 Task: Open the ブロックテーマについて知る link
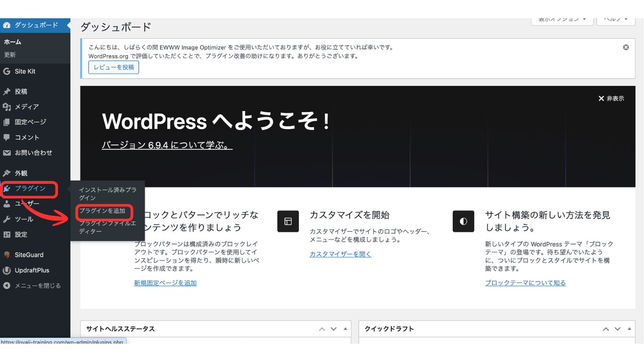525,283
